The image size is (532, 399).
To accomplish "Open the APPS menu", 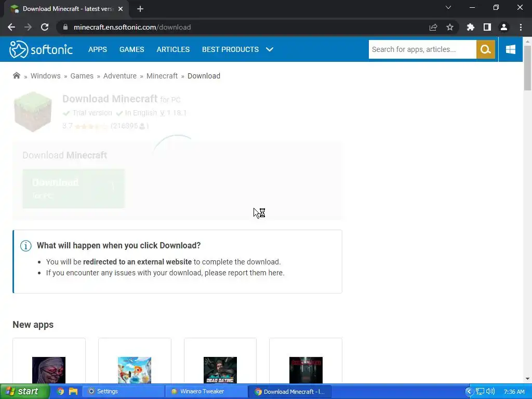I will 98,49.
